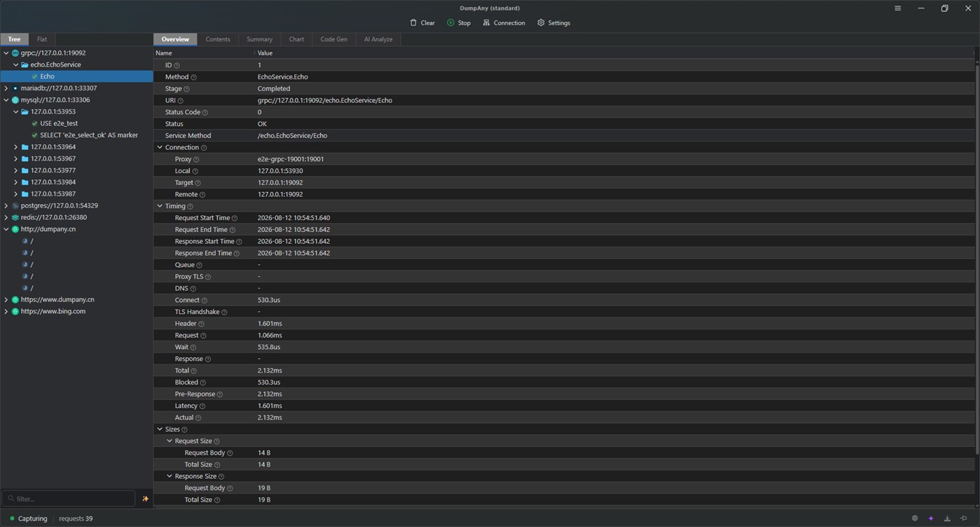This screenshot has height=527, width=980.
Task: Select the https://www.dumpany.cn tree node
Action: [77, 299]
